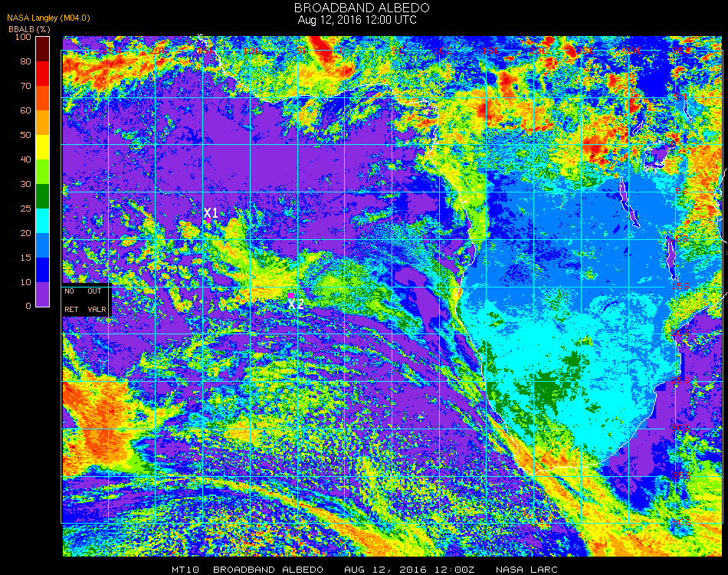Click the '5N' latitude label
The width and height of the screenshot is (728, 575).
click(680, 97)
